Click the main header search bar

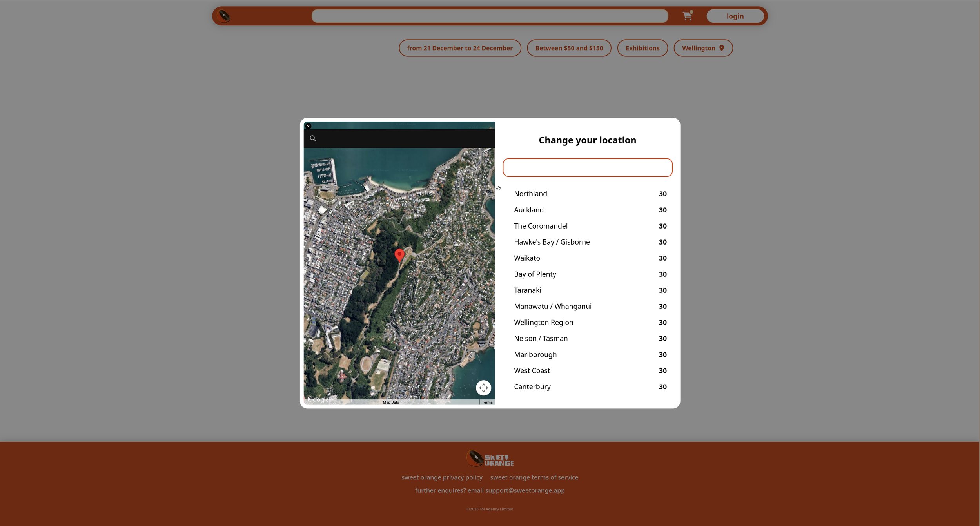point(490,16)
